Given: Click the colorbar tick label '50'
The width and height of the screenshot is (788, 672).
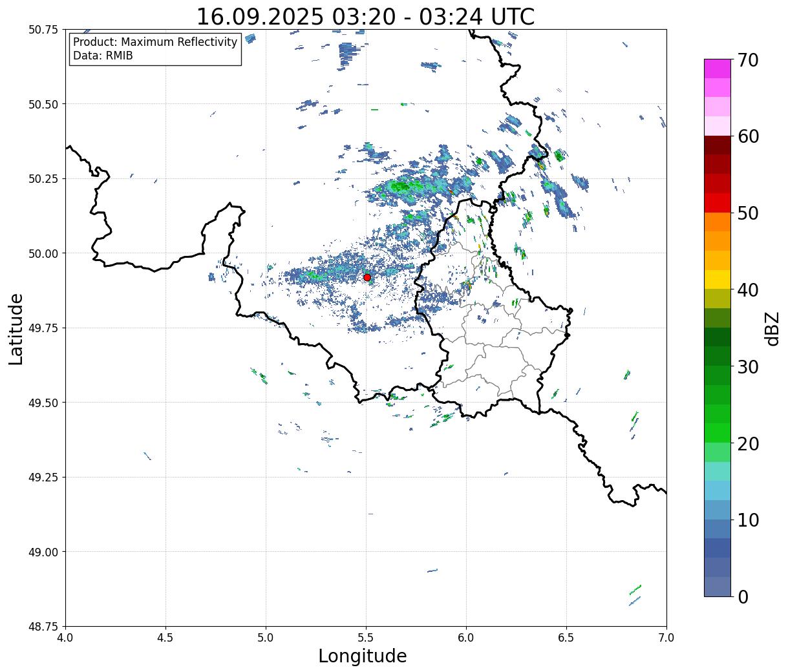Looking at the screenshot, I should 748,213.
